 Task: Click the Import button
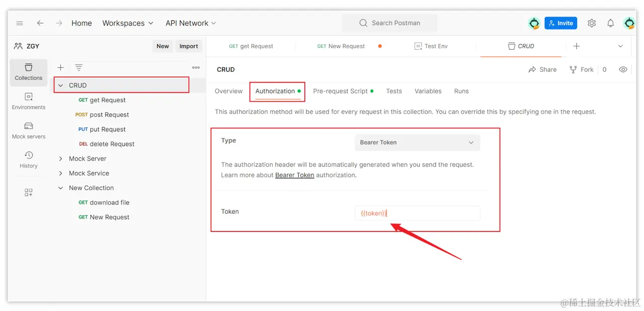(x=189, y=46)
